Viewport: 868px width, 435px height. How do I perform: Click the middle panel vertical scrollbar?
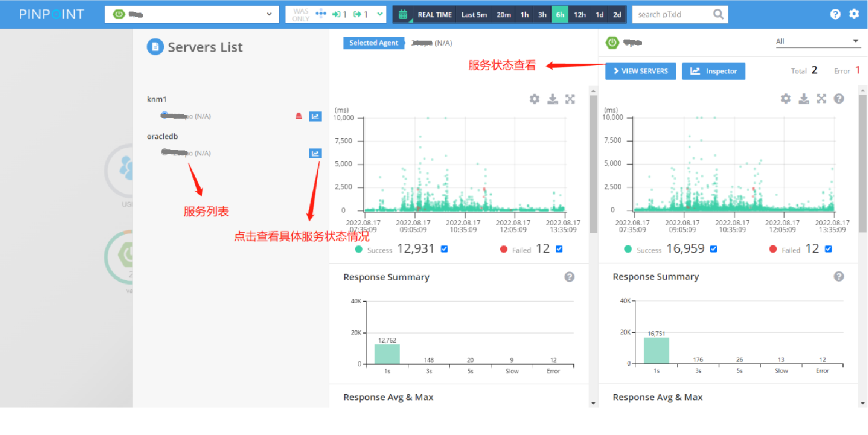(593, 165)
